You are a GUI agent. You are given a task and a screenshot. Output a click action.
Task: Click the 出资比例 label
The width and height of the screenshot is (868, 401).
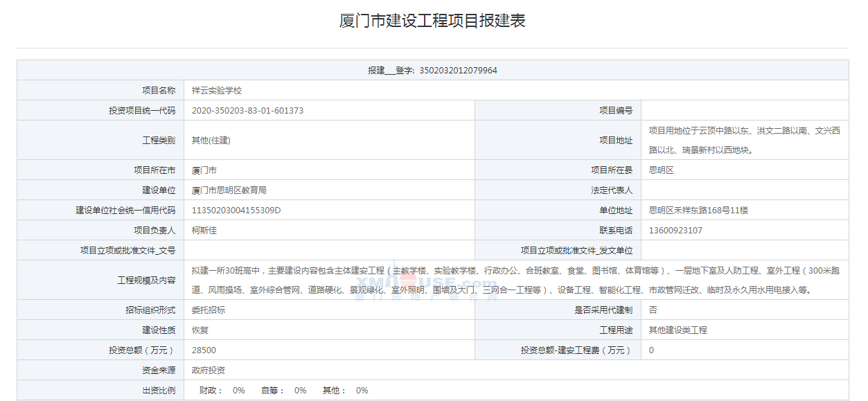click(x=159, y=391)
